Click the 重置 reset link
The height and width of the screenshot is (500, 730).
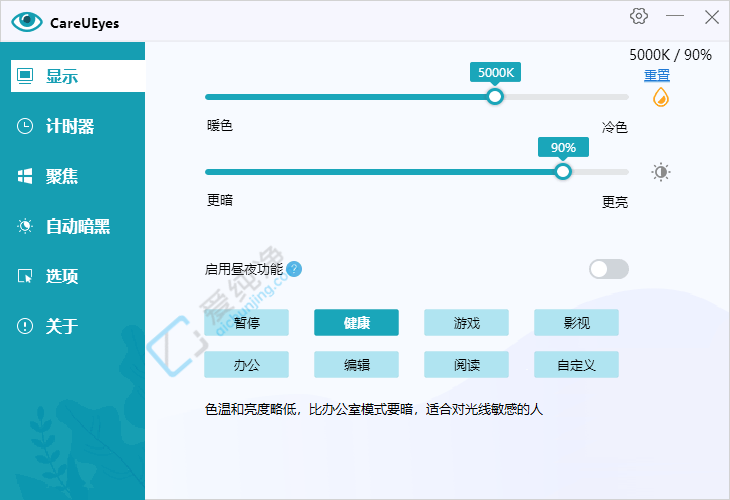tap(656, 75)
